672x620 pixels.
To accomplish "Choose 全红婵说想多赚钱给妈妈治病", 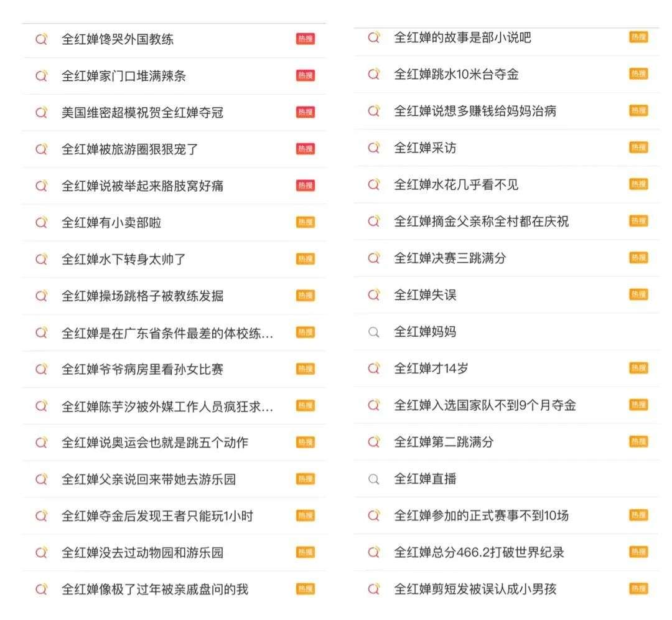I will pyautogui.click(x=475, y=111).
